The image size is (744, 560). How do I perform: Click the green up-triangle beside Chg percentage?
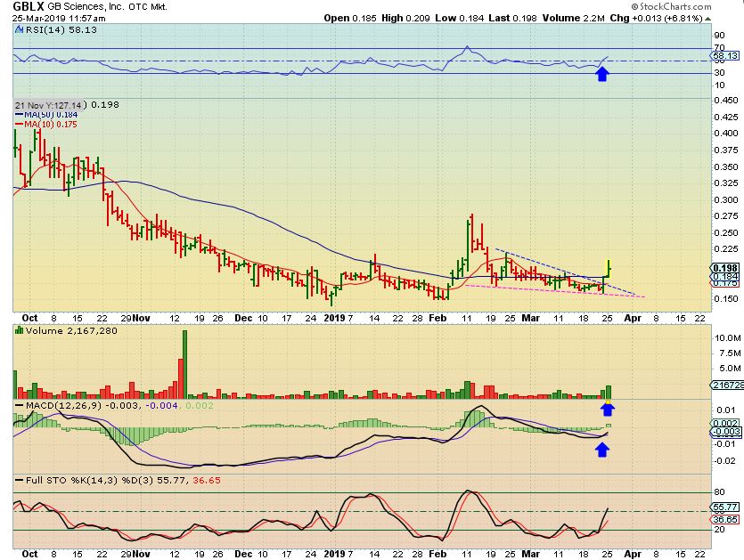click(x=707, y=19)
